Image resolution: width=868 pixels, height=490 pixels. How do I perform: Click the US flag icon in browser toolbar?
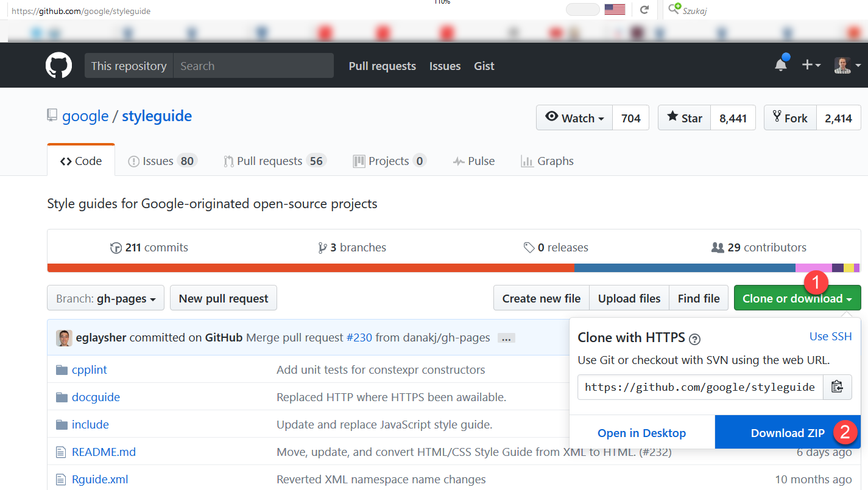(x=615, y=10)
